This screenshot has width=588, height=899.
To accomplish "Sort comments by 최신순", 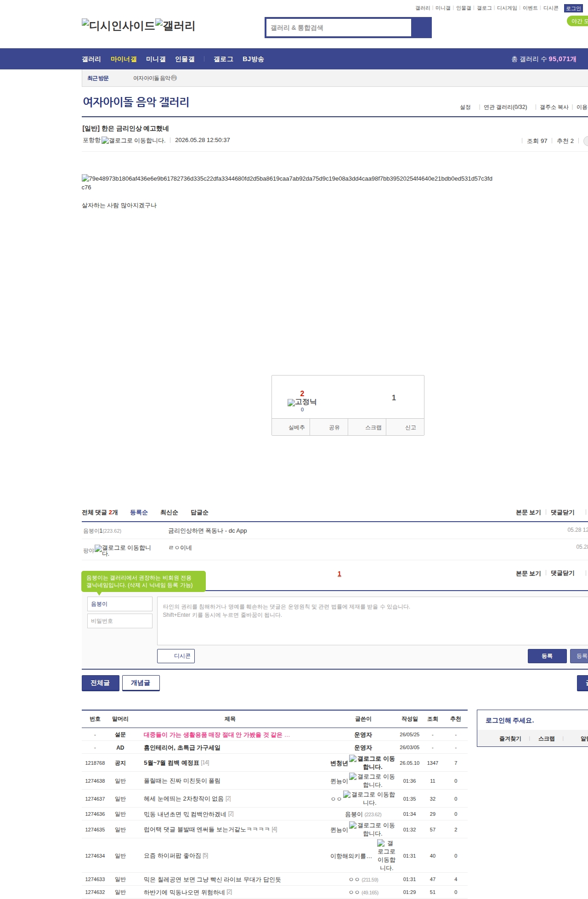I will coord(169,512).
